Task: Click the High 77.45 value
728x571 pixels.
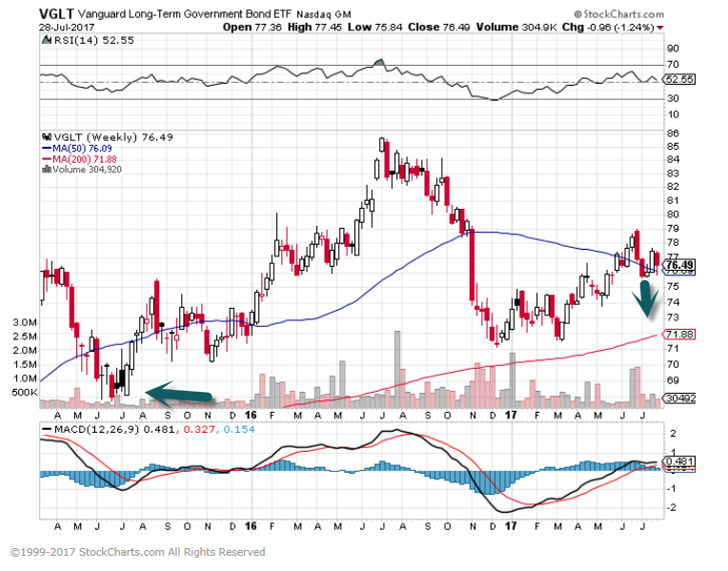Action: point(314,28)
